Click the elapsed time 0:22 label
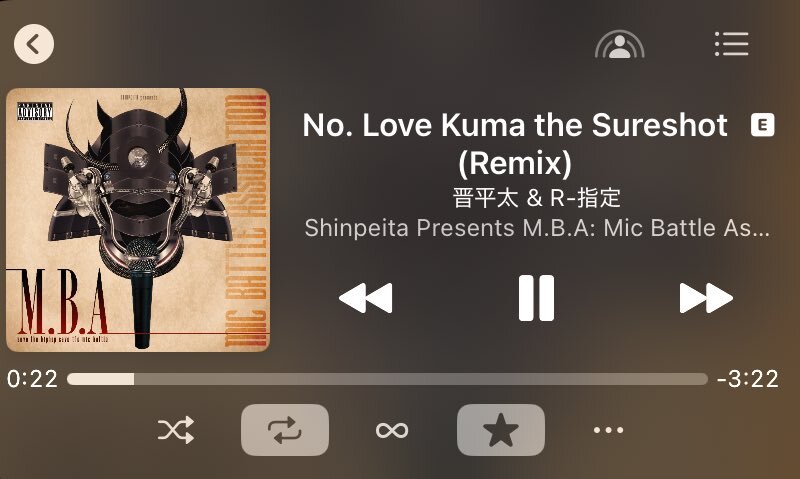 click(32, 379)
